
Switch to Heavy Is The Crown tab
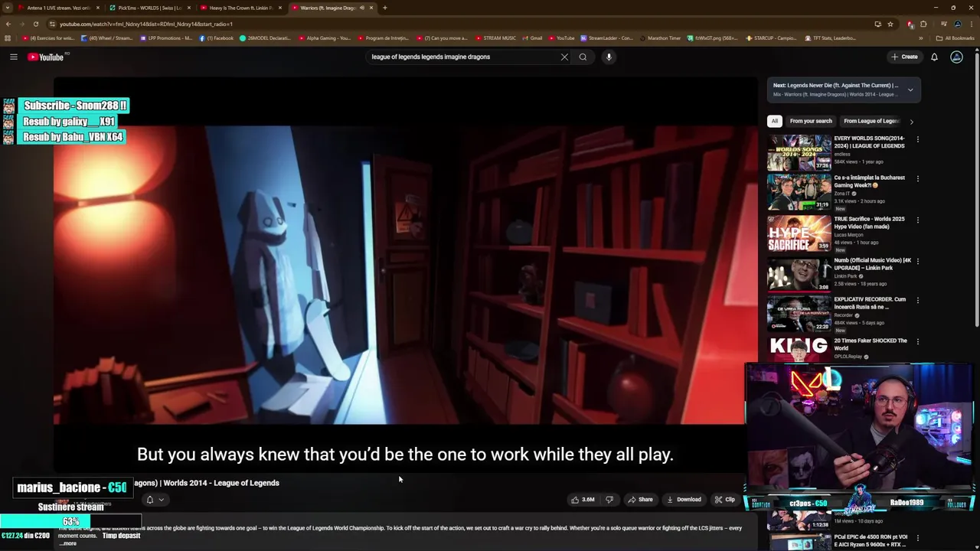pyautogui.click(x=240, y=8)
